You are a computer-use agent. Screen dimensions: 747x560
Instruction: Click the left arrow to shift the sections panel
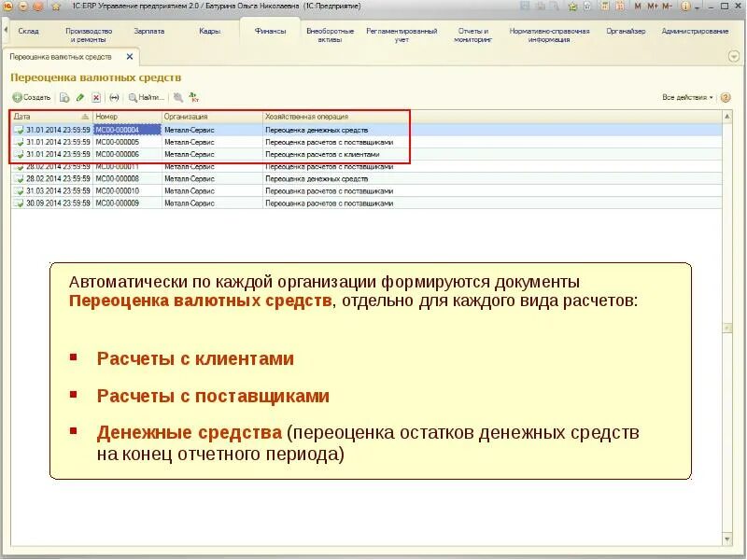pos(6,30)
